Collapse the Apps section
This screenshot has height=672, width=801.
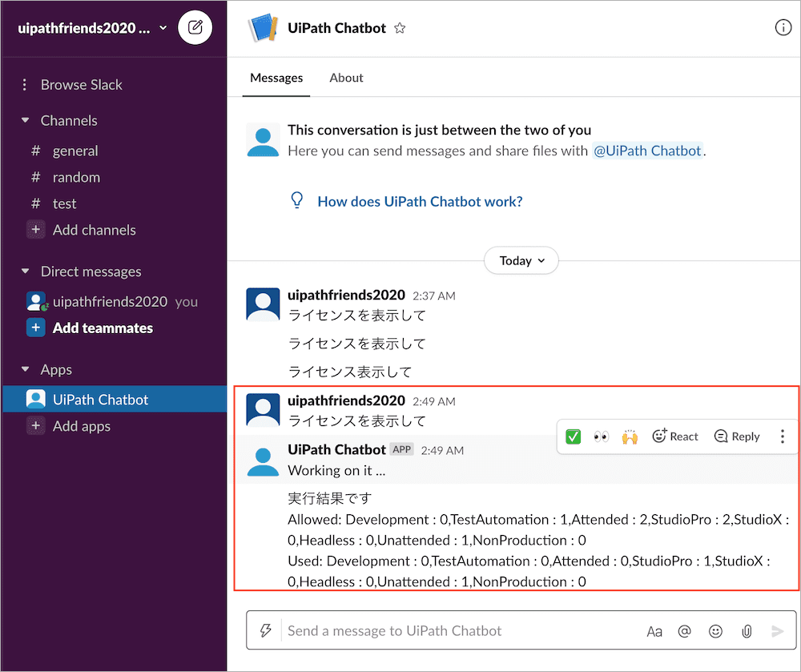tap(25, 369)
